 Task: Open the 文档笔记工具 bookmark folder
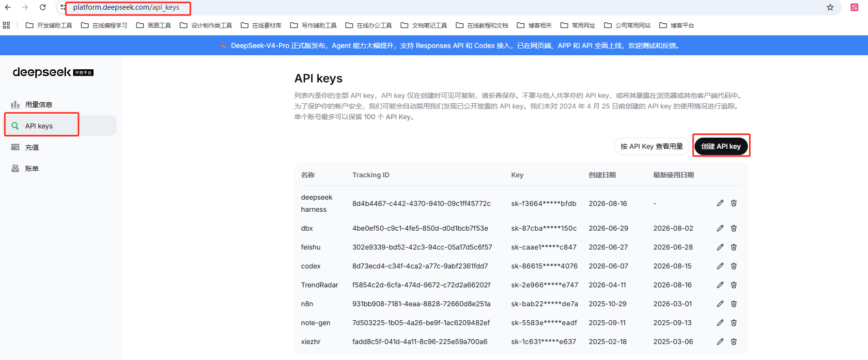[424, 25]
